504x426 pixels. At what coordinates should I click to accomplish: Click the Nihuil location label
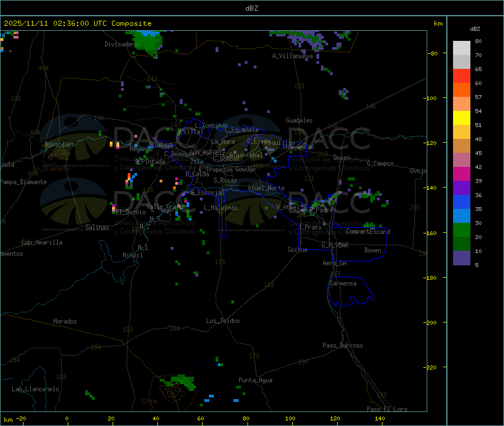tap(132, 255)
